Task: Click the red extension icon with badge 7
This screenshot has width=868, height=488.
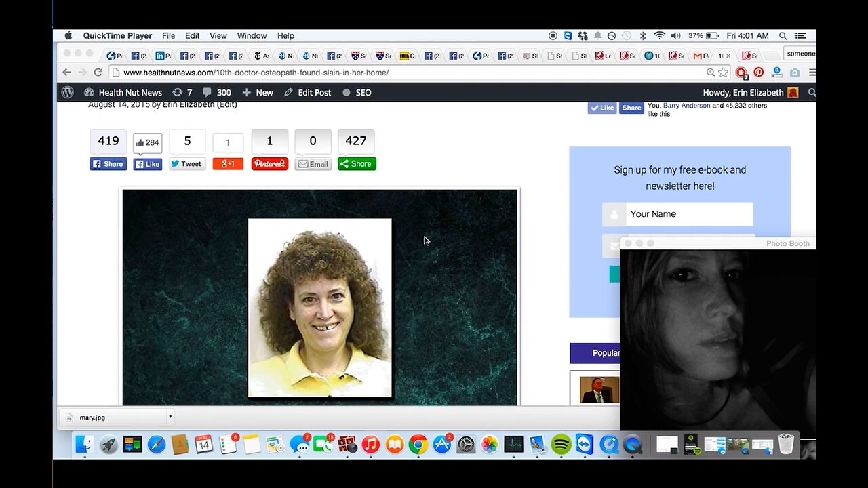Action: point(741,73)
